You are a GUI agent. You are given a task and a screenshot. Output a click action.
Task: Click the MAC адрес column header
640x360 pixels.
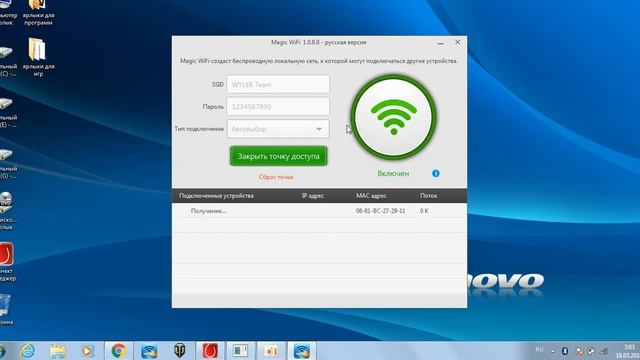coord(371,196)
